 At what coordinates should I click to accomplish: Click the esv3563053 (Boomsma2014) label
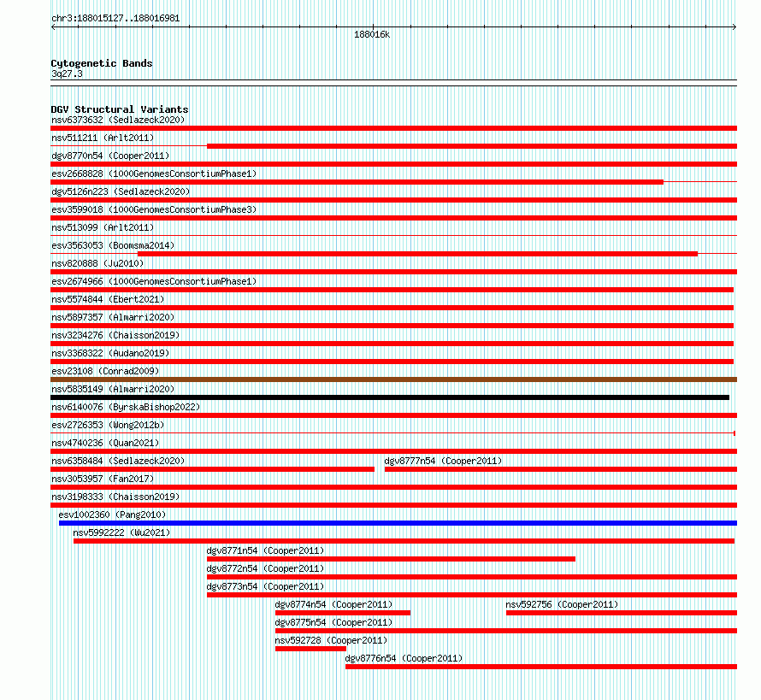[x=113, y=245]
